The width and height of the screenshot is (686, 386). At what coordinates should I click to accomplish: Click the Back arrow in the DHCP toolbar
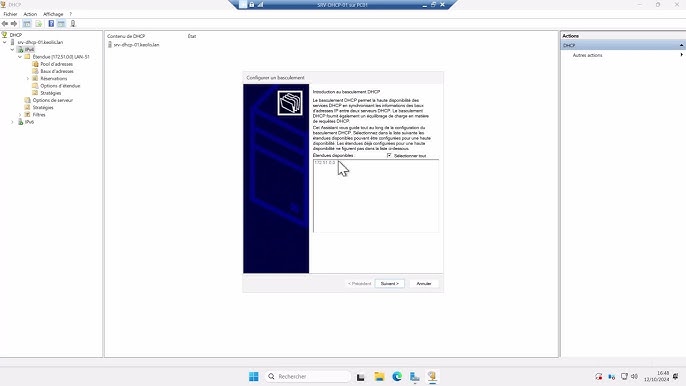[5, 24]
